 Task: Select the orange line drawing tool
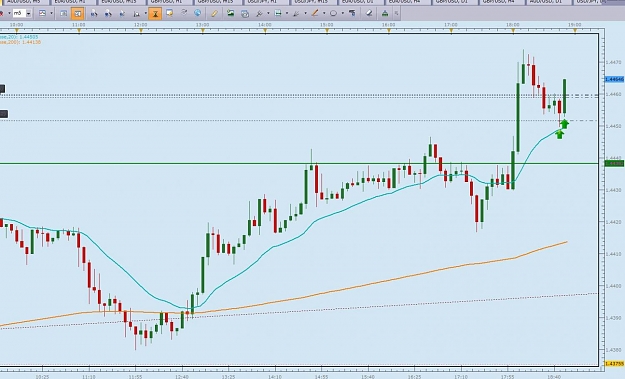pos(314,14)
